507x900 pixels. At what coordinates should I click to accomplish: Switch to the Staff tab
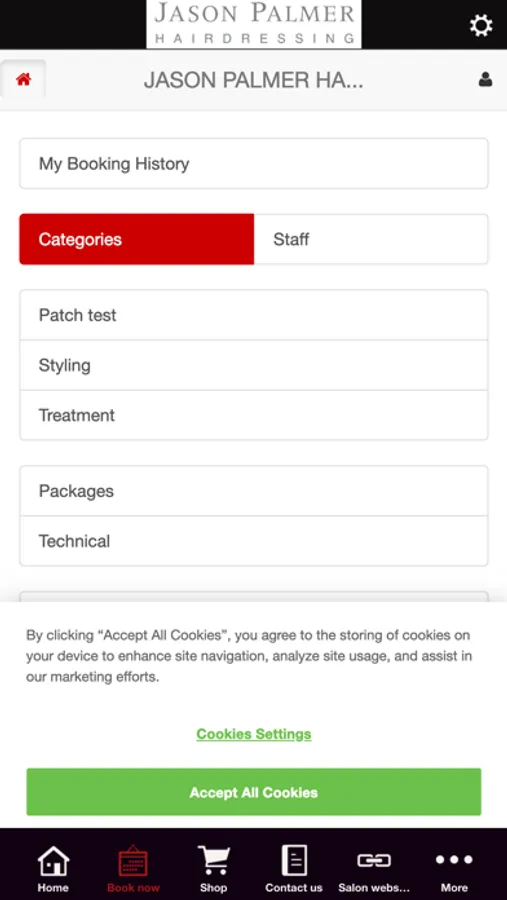tap(371, 239)
